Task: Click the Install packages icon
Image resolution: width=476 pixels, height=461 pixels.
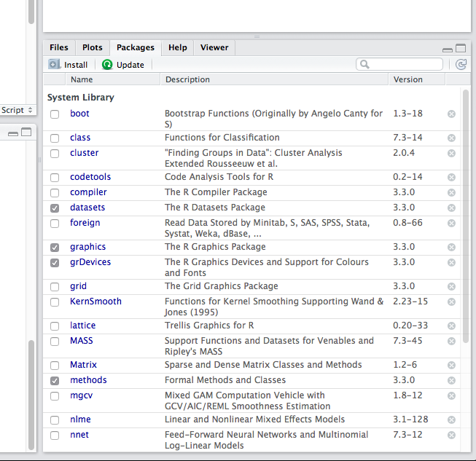Action: [55, 64]
